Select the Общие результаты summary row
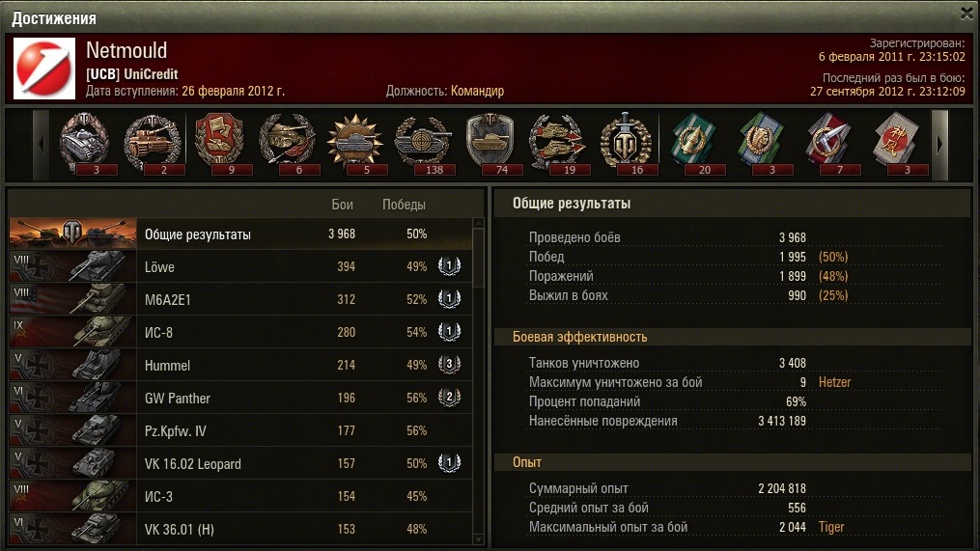 (240, 234)
